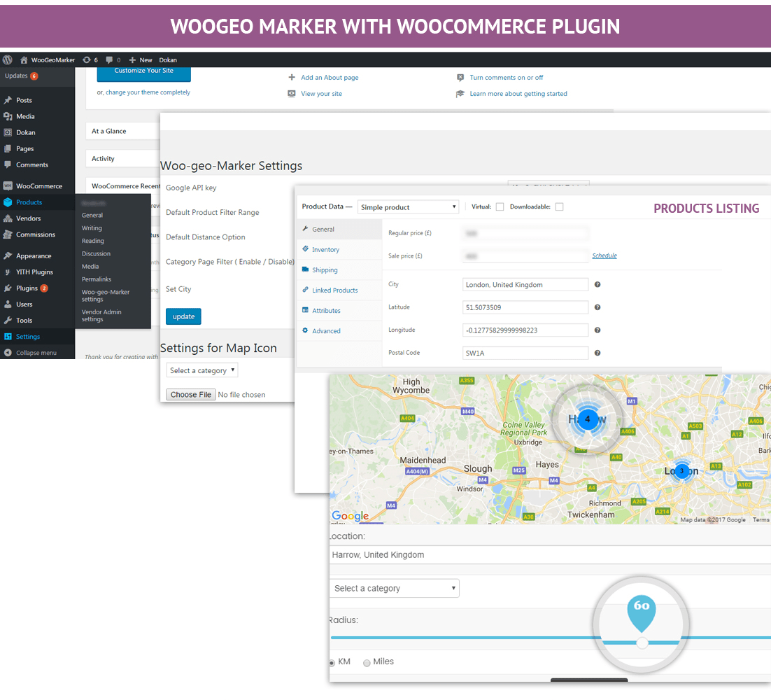Click help icon next to City field

click(597, 284)
